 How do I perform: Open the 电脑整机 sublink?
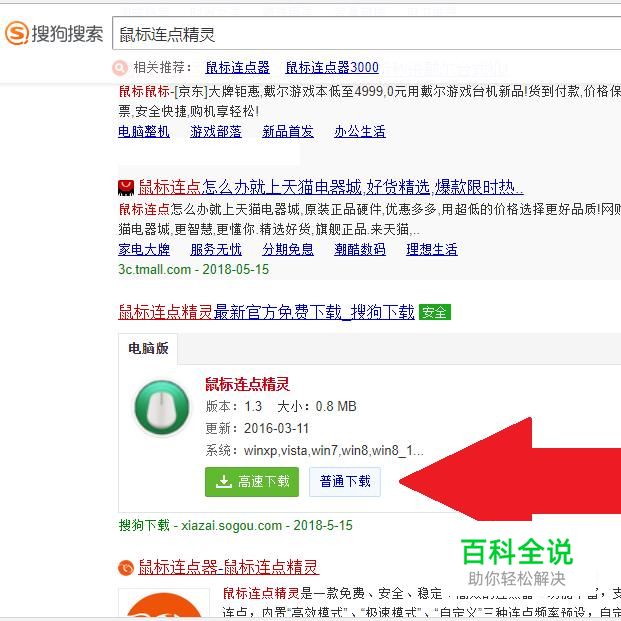coord(144,131)
